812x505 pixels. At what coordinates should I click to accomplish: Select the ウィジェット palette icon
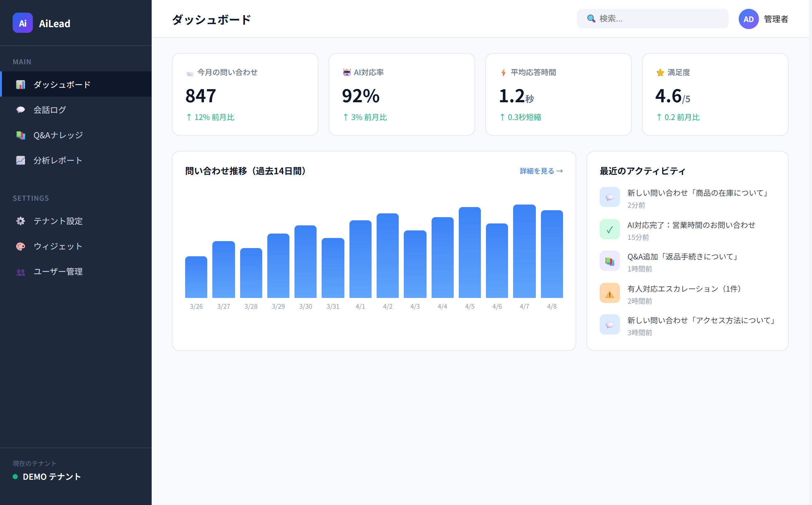click(x=21, y=247)
